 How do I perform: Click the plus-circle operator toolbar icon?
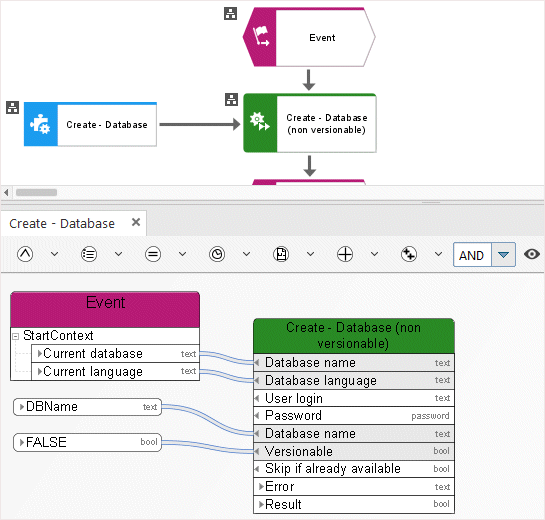[345, 254]
